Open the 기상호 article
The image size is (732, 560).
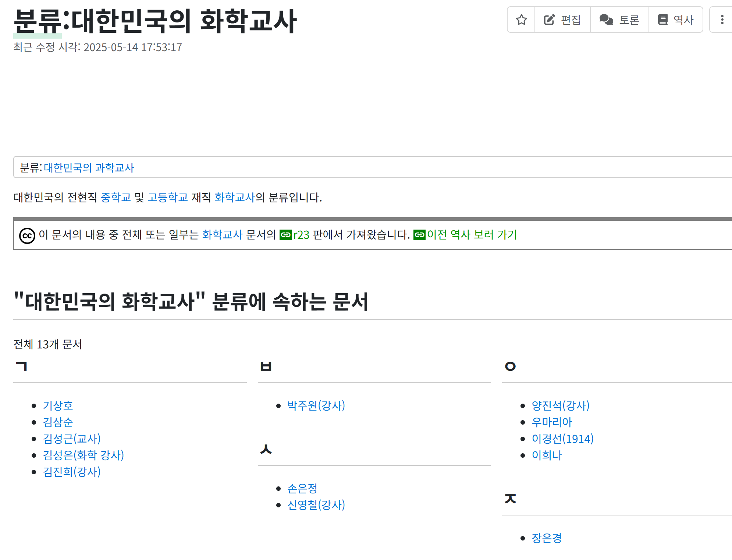click(x=58, y=405)
